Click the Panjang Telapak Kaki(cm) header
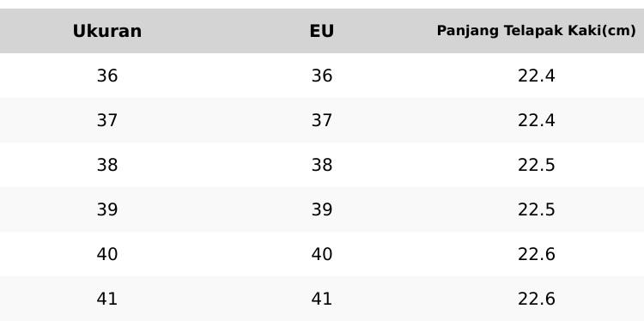The width and height of the screenshot is (644, 321). click(536, 31)
